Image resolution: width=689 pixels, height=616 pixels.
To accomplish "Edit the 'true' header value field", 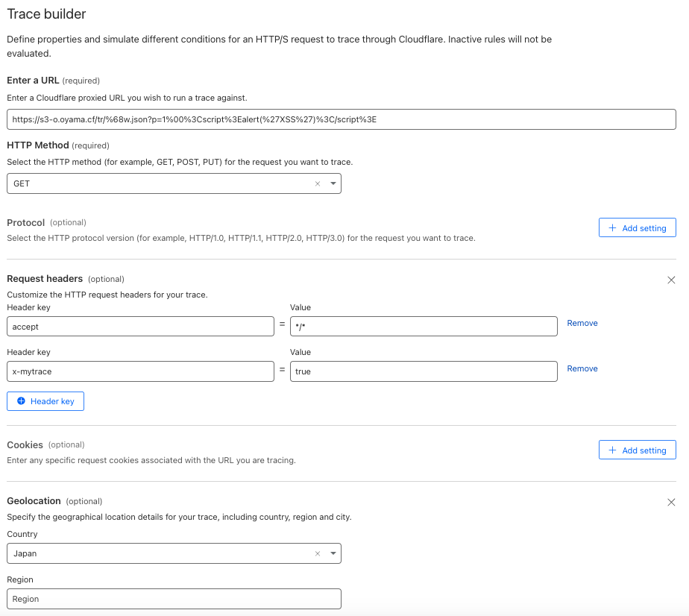I will click(x=424, y=371).
